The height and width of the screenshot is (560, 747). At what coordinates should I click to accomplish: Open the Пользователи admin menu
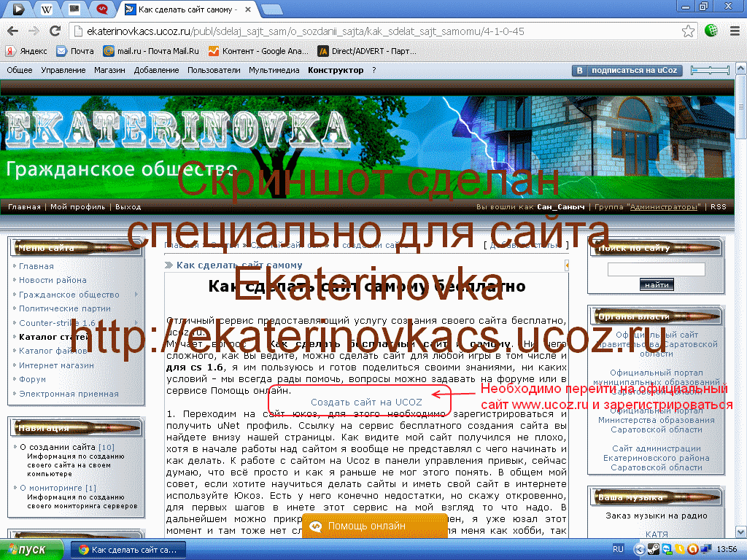coord(214,70)
